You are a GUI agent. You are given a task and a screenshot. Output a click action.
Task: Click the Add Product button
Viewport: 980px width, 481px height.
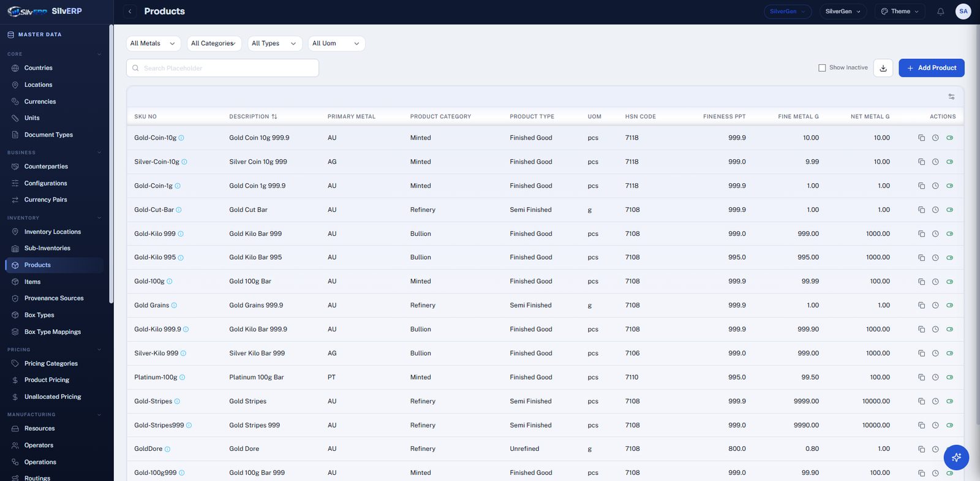(931, 68)
